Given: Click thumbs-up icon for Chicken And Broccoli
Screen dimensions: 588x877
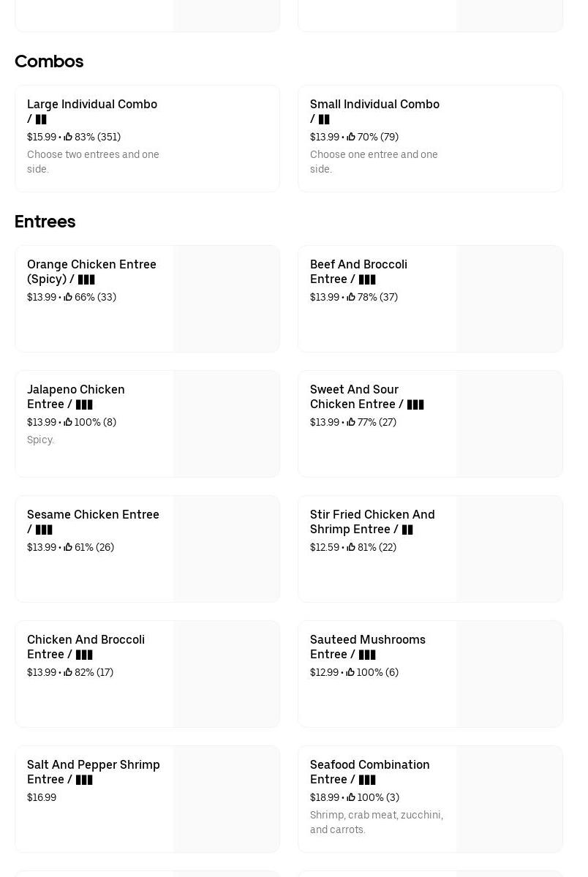Looking at the screenshot, I should tap(68, 672).
